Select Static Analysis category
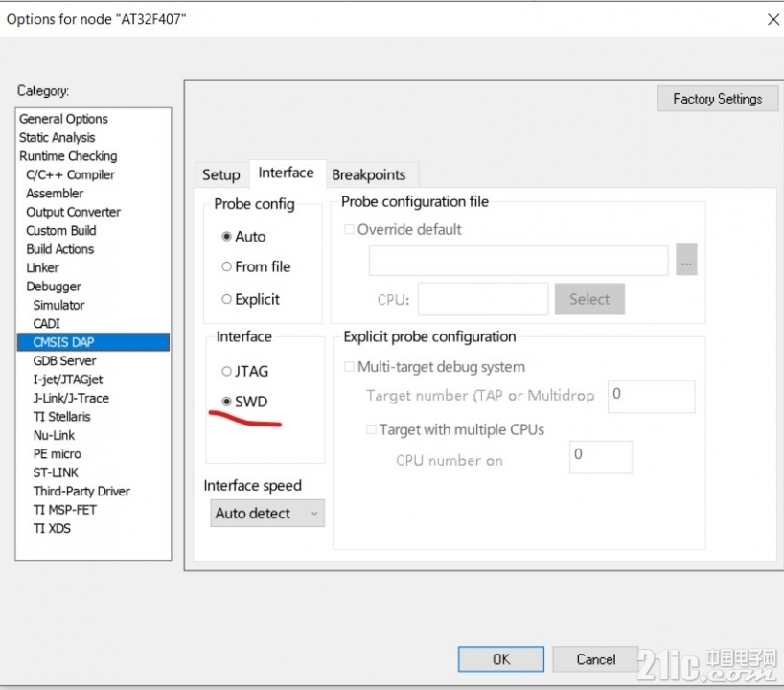Image resolution: width=784 pixels, height=690 pixels. point(57,137)
